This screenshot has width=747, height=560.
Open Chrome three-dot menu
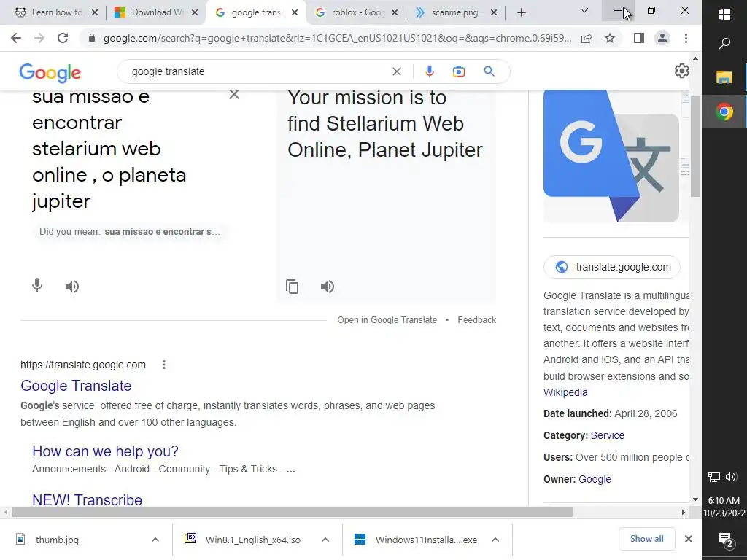(686, 38)
